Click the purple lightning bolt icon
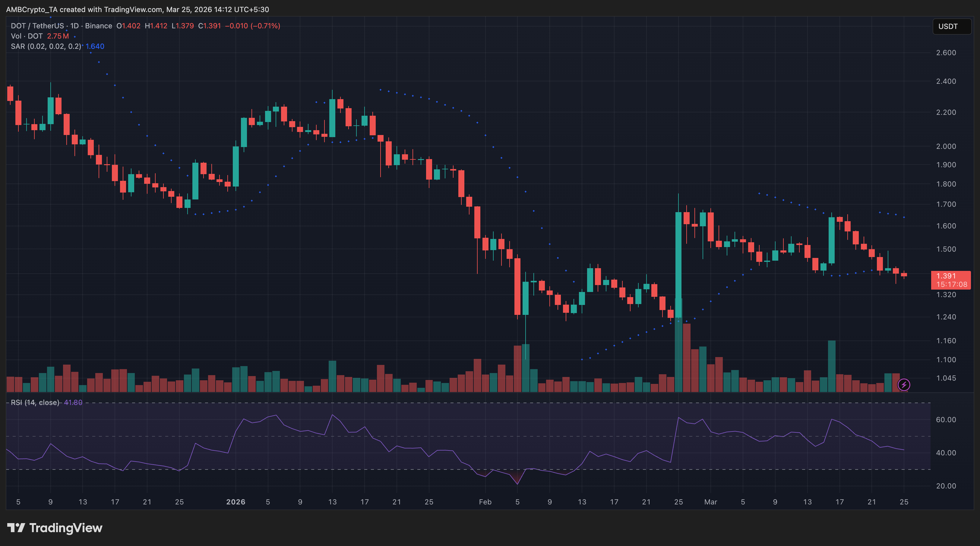 tap(903, 385)
